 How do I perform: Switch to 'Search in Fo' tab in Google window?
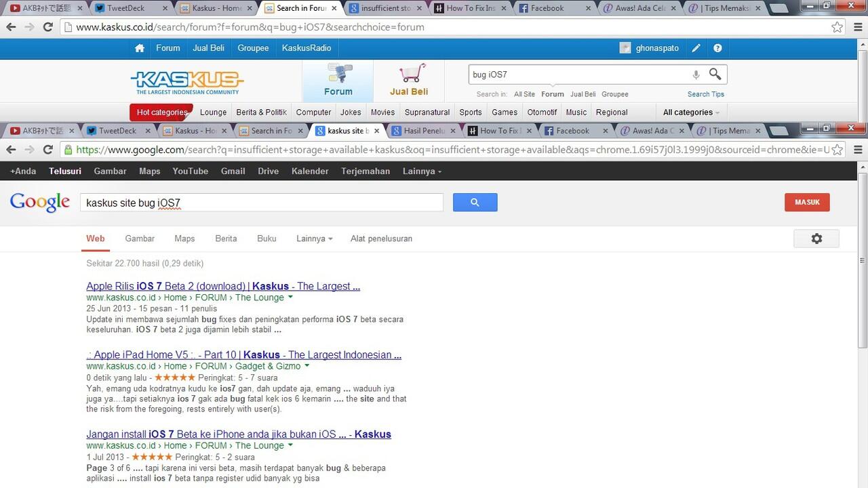tap(271, 131)
